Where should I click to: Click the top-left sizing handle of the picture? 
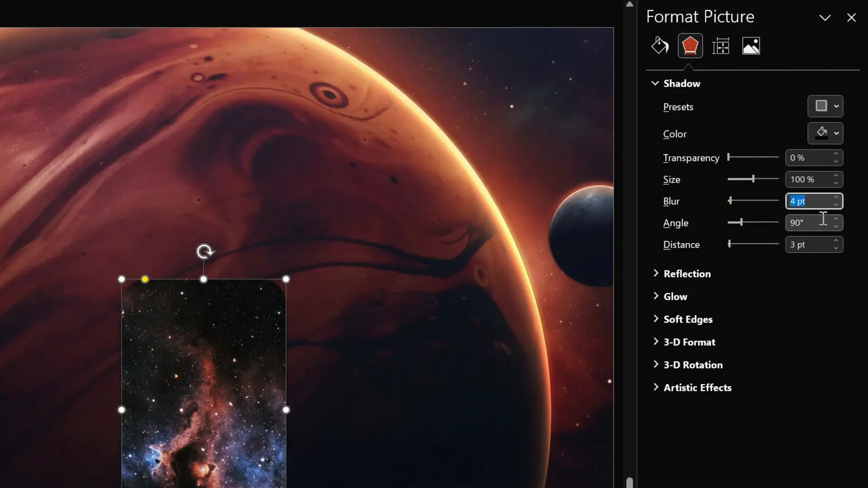(x=122, y=279)
